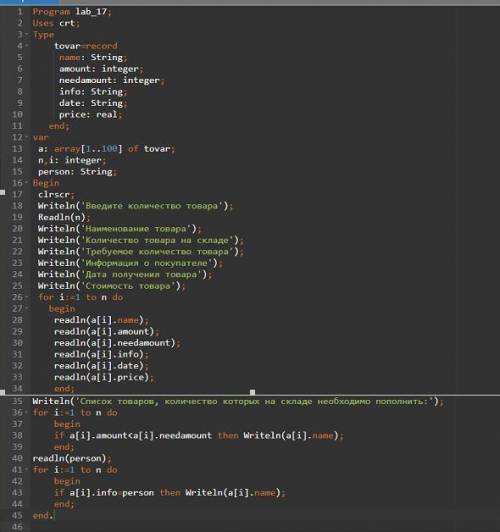Collapse the tovar record fold at line 4

click(27, 46)
